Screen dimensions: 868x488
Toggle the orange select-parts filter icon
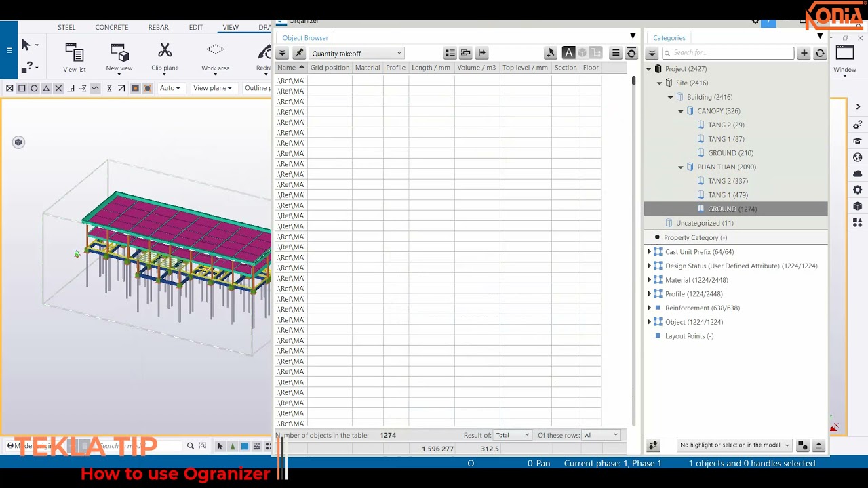point(135,88)
